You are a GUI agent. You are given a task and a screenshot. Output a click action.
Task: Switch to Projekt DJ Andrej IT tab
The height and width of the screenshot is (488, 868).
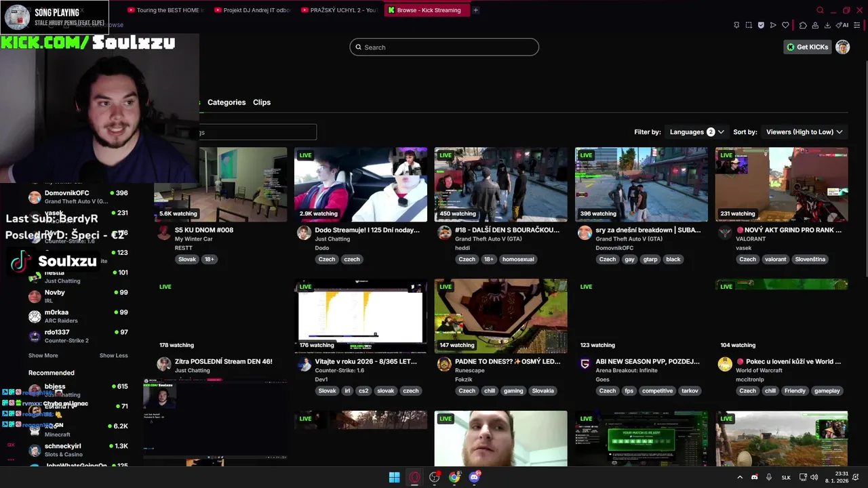pos(252,10)
